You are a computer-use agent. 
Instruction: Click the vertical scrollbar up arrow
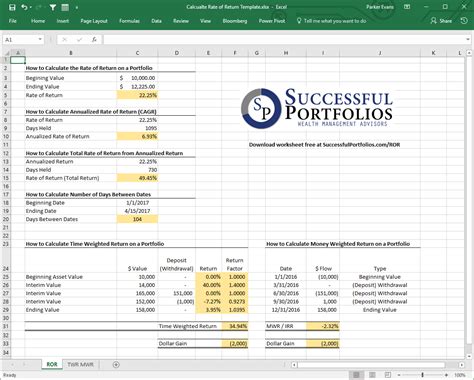coord(469,53)
